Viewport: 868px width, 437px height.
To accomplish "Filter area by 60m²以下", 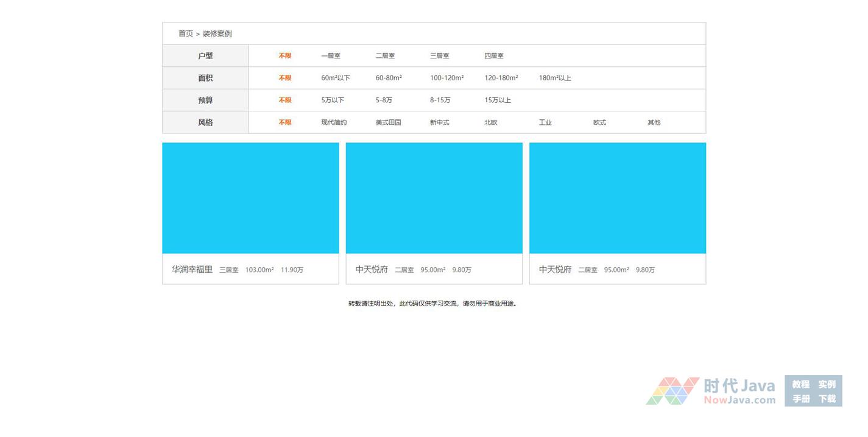I will tap(336, 78).
